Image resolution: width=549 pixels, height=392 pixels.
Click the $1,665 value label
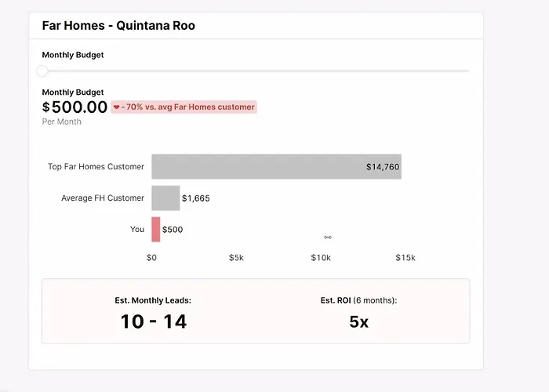tap(195, 198)
